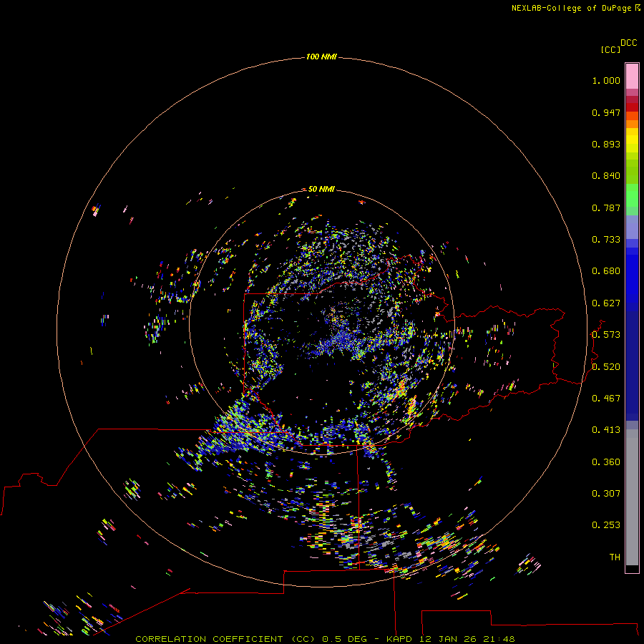
Task: Click the 0.520 legend value
Action: click(606, 367)
